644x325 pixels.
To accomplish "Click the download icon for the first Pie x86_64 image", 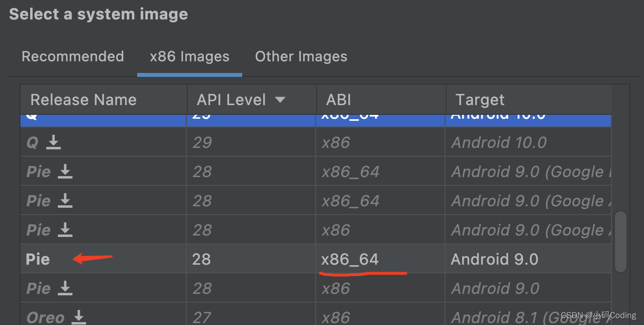I will (65, 172).
